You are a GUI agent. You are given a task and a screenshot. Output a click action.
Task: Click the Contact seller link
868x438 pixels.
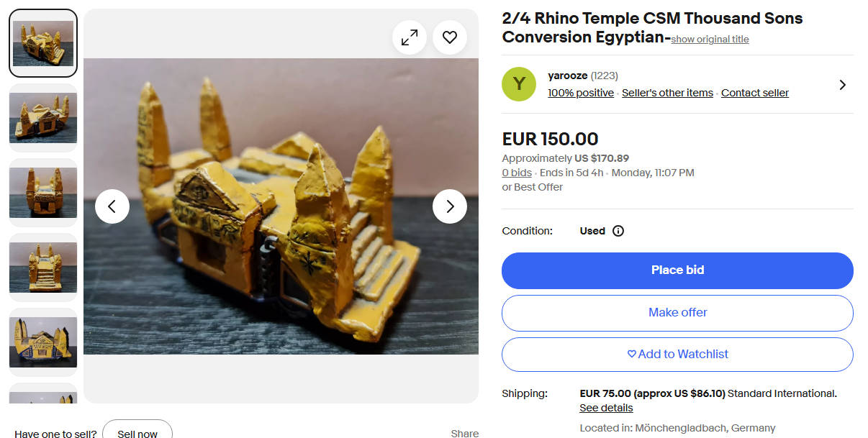coord(755,93)
